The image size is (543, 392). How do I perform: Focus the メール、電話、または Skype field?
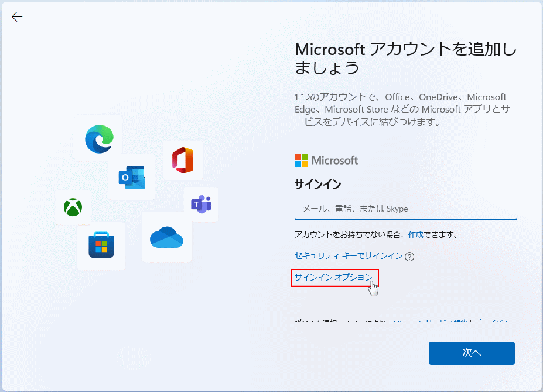click(x=405, y=209)
